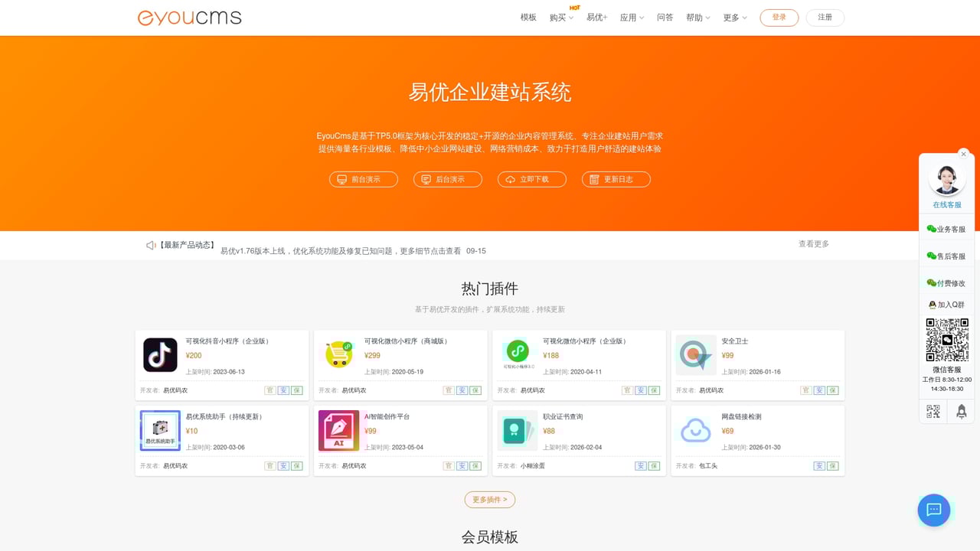The image size is (980, 551).
Task: Click the 登录 login button
Action: click(x=779, y=17)
